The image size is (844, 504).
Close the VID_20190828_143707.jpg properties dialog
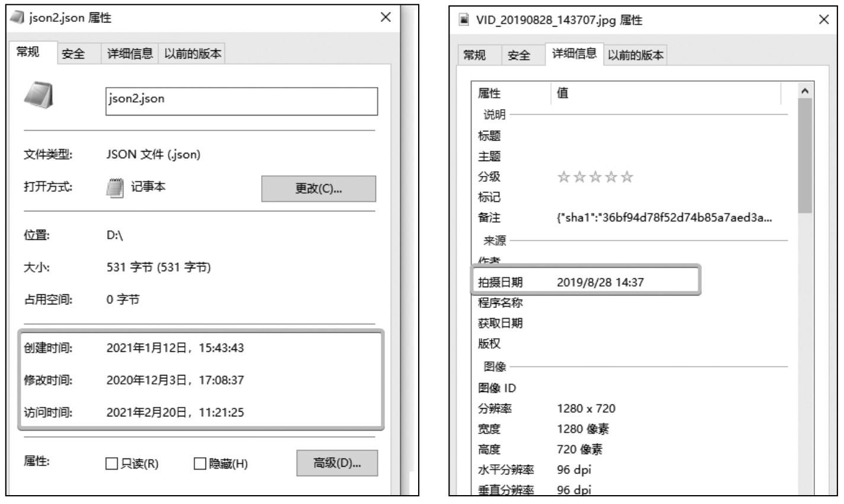823,20
